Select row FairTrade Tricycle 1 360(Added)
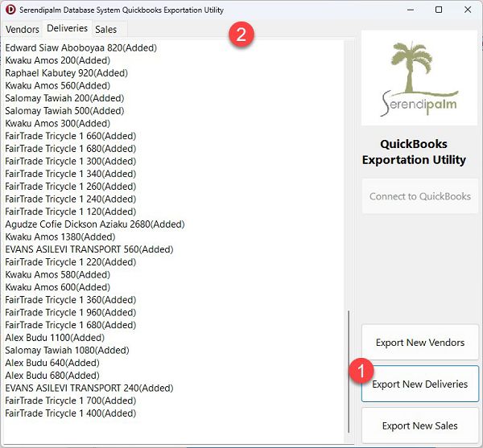The width and height of the screenshot is (483, 448). point(71,300)
